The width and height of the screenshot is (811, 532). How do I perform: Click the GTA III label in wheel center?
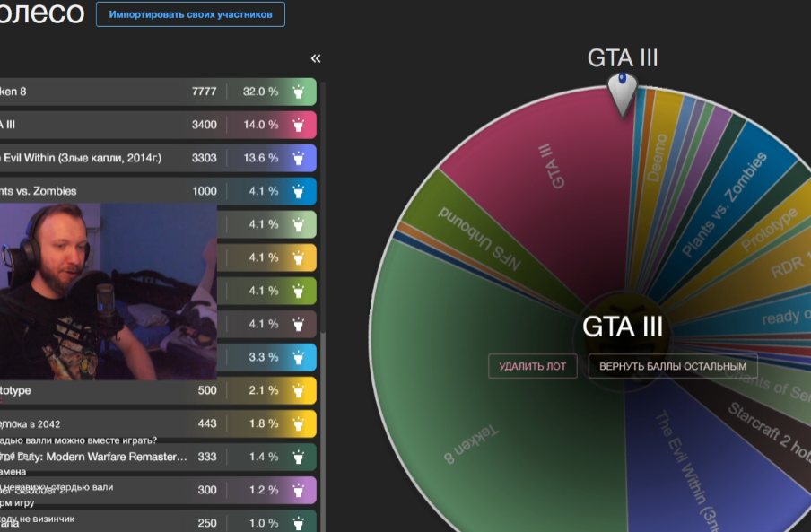[x=623, y=327]
